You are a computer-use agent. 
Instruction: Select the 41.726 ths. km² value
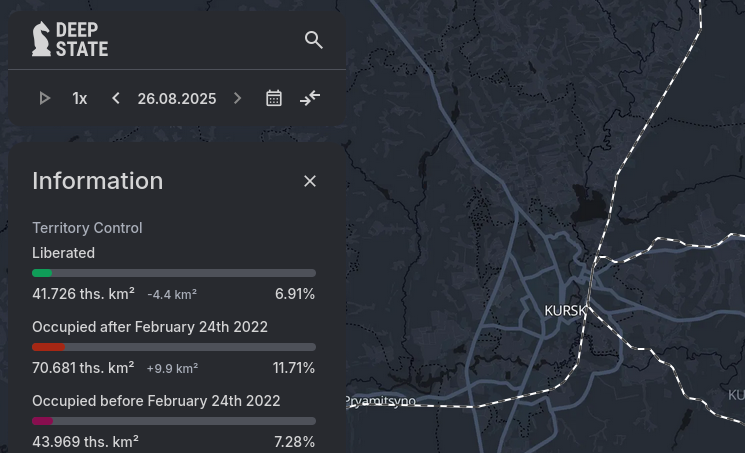coord(83,294)
